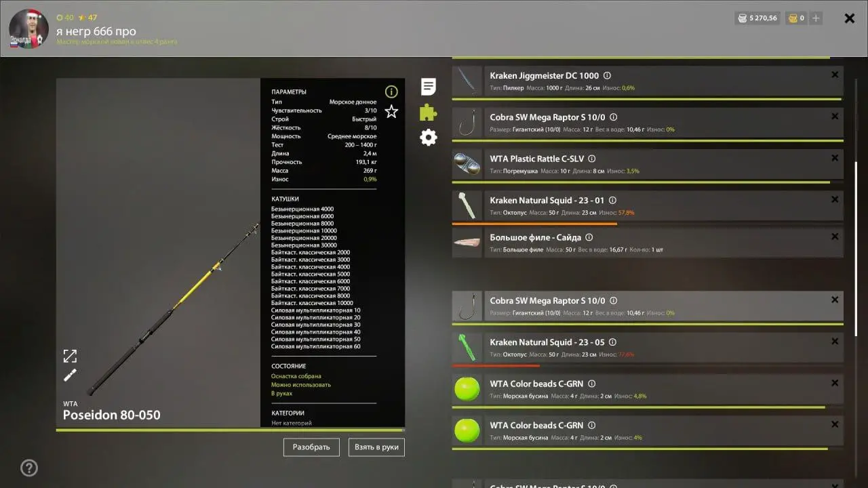Select Большое филе fillet thumbnail
The image size is (868, 488).
click(x=467, y=243)
